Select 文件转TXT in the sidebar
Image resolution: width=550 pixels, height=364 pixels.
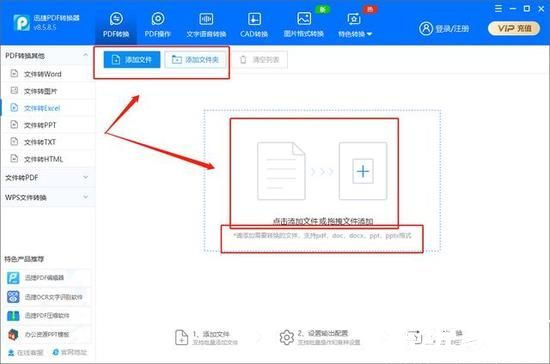48,142
